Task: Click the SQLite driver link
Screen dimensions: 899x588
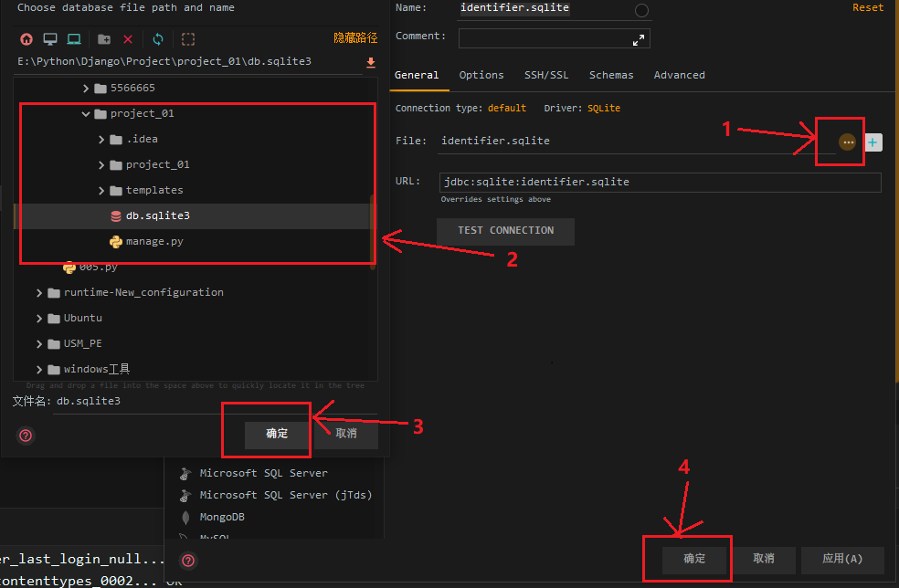Action: 604,109
